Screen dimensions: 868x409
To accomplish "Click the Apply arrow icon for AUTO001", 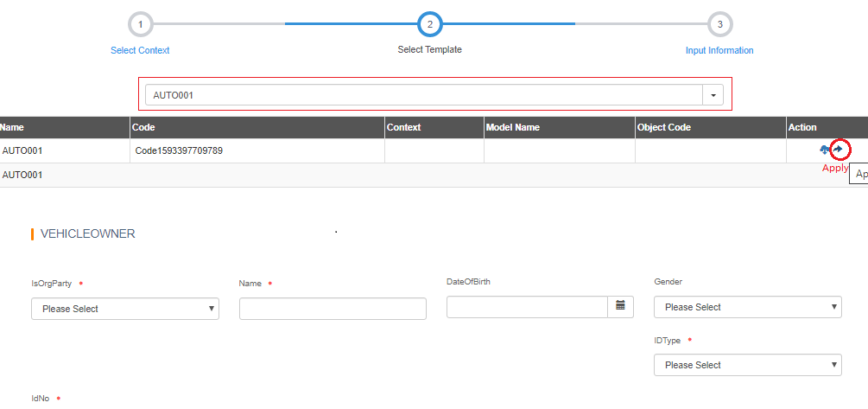I will [x=838, y=150].
